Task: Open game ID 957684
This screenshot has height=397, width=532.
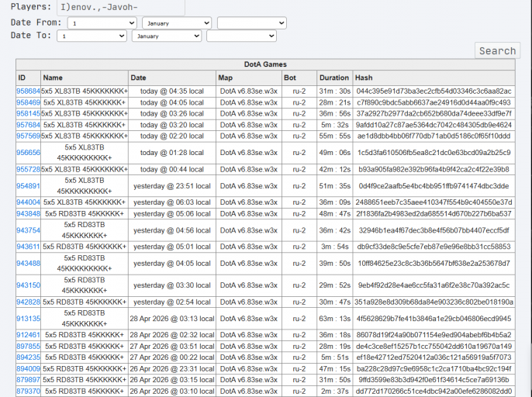Action: [28, 125]
